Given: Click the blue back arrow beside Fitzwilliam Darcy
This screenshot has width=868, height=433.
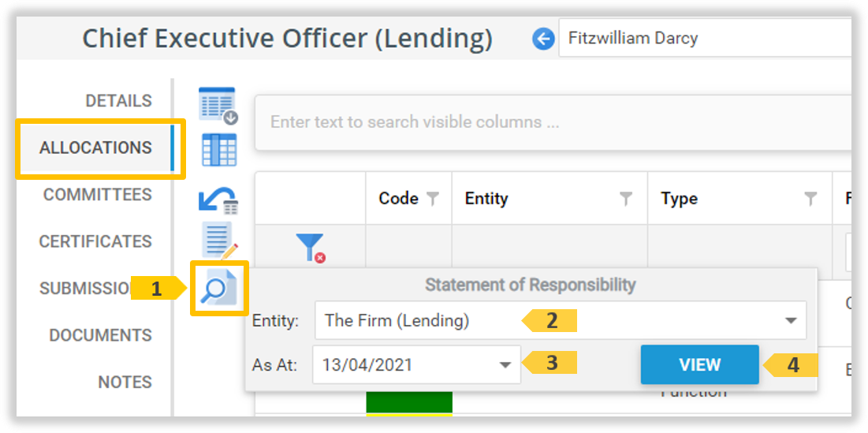Looking at the screenshot, I should [x=543, y=38].
